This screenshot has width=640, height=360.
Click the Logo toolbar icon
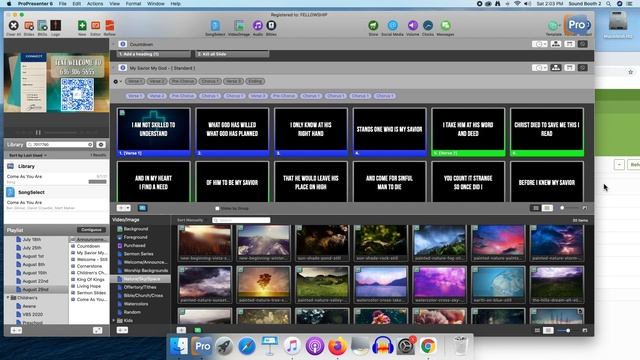click(56, 26)
